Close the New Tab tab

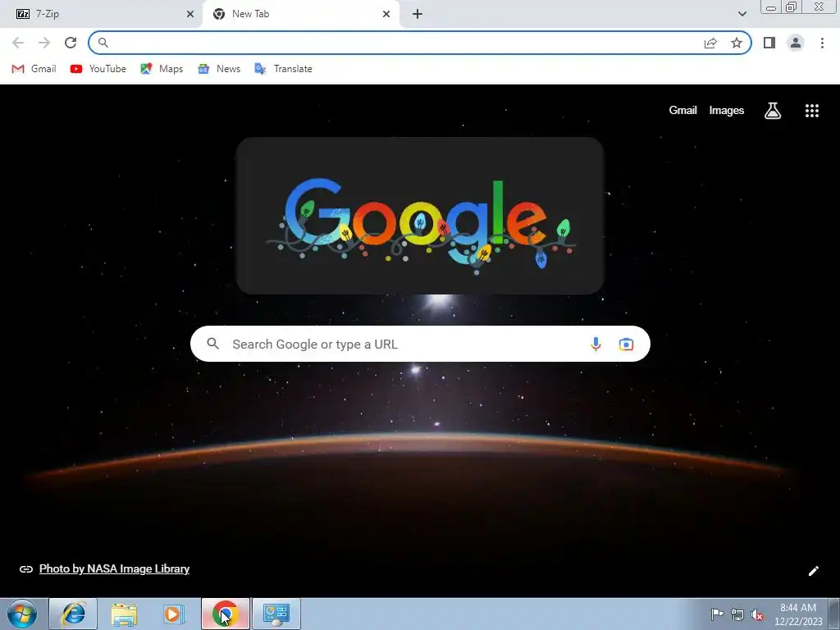[386, 14]
